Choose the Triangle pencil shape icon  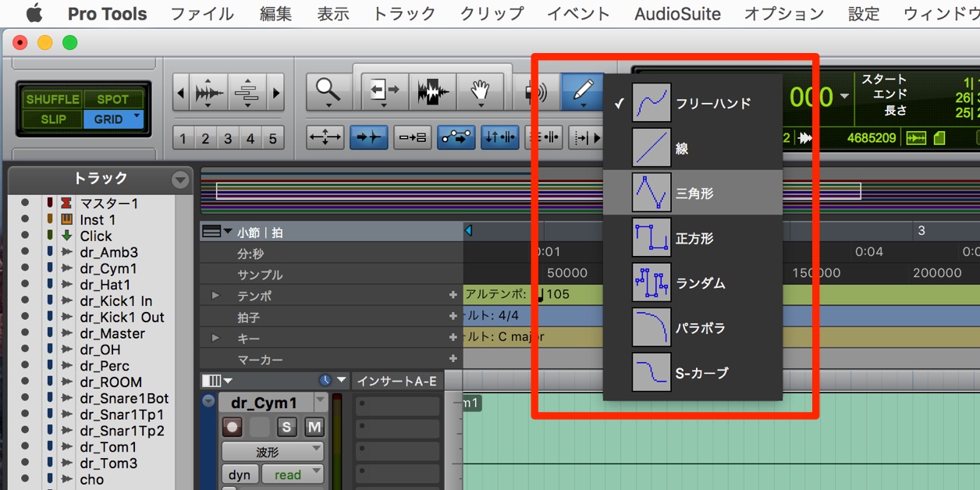pos(652,193)
